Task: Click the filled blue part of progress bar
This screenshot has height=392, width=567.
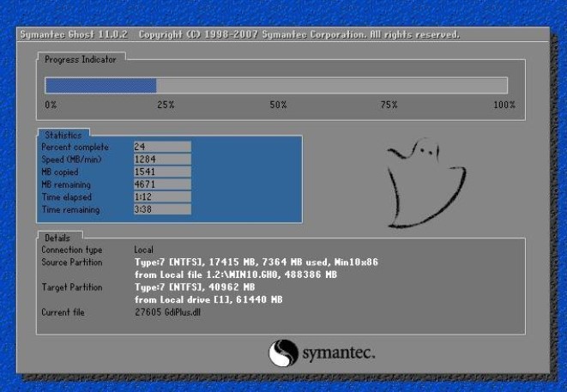Action: click(100, 86)
